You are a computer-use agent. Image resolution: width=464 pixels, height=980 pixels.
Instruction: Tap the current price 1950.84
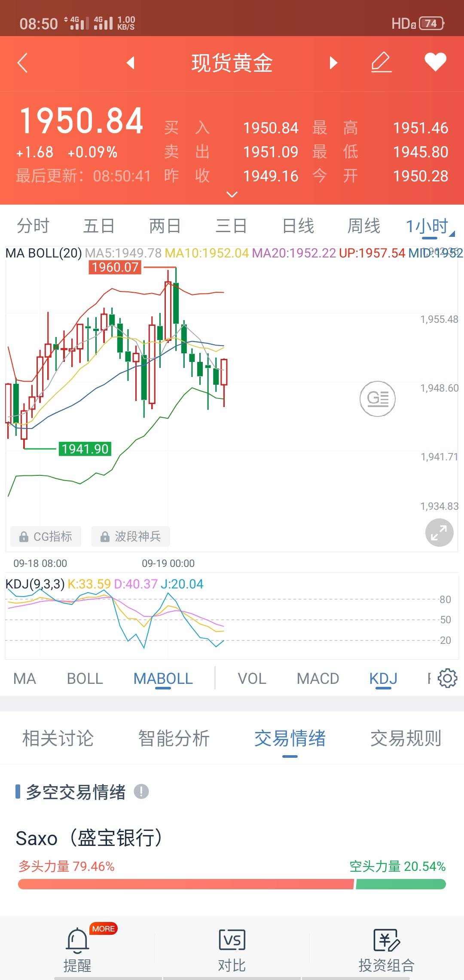click(81, 121)
